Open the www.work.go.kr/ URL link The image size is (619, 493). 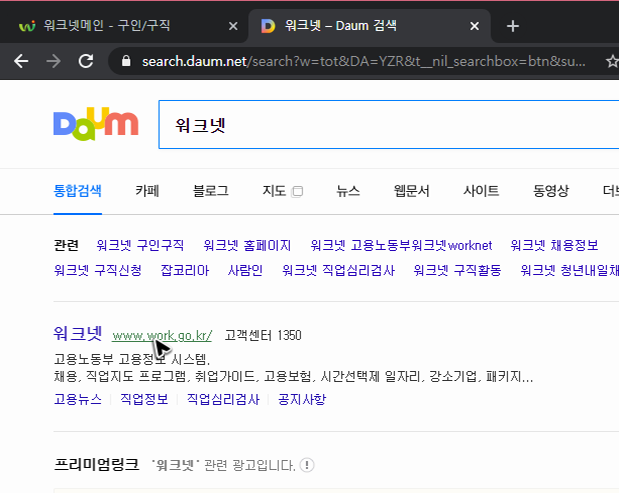(x=162, y=336)
